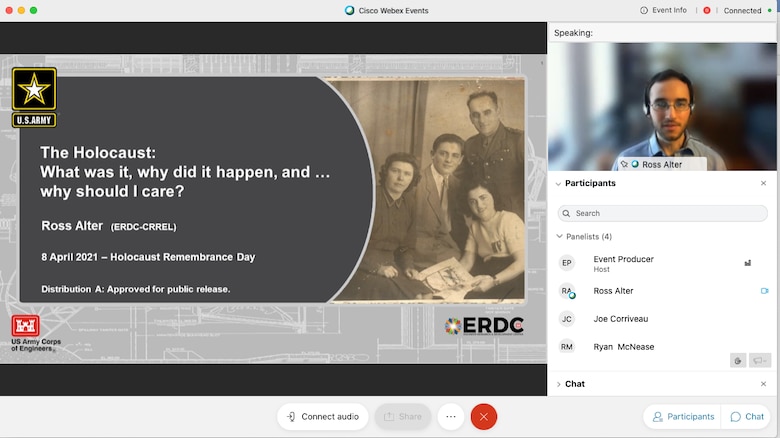Click Event Producer's polling chart icon
Viewport: 780px width, 438px height.
(x=747, y=263)
